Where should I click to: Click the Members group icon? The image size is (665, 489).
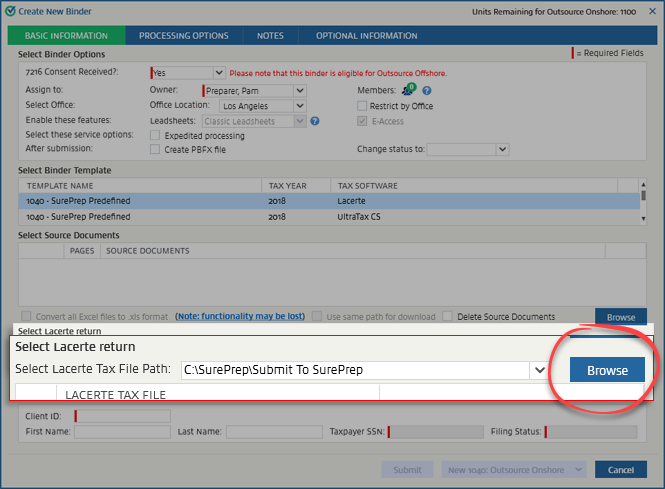408,91
